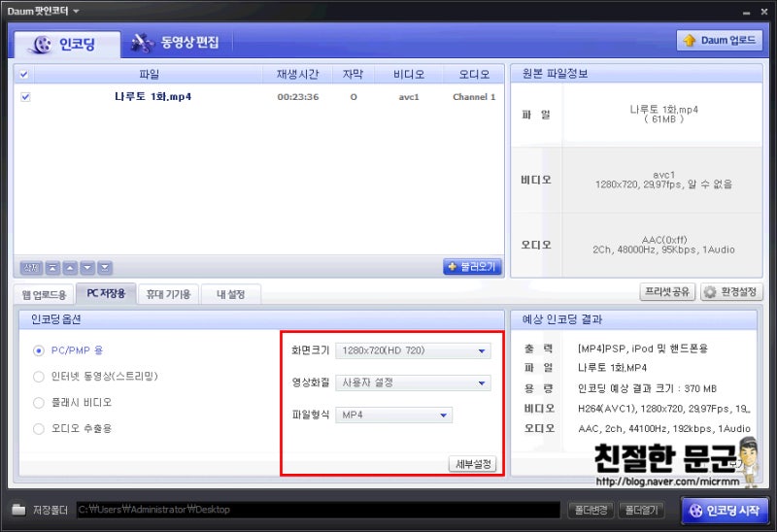Minimize the Daum 팟인코더 window
777x532 pixels.
tap(746, 12)
